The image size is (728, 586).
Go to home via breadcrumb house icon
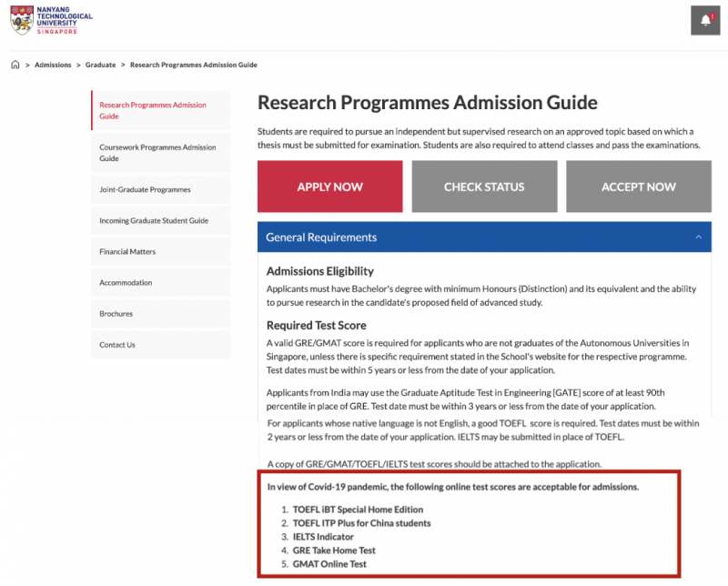click(15, 65)
